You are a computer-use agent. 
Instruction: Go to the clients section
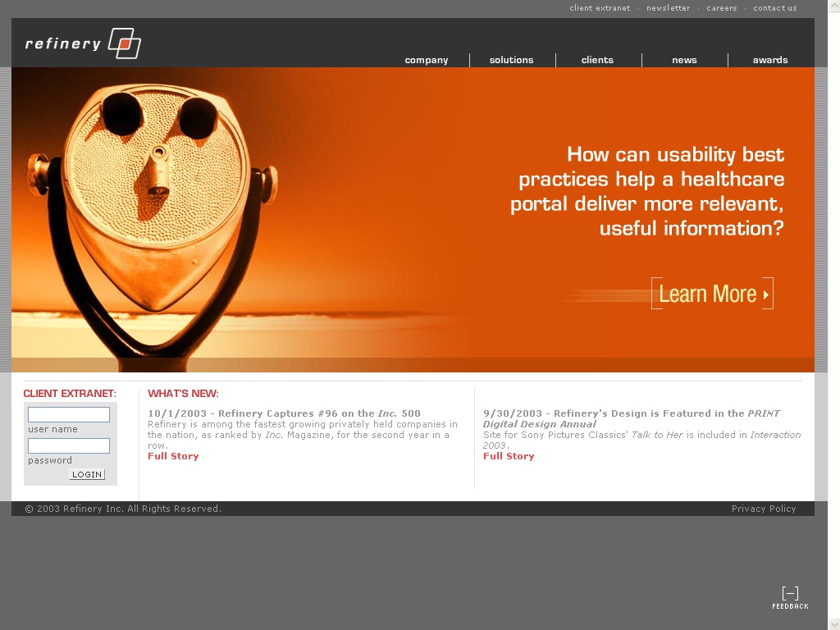point(597,60)
